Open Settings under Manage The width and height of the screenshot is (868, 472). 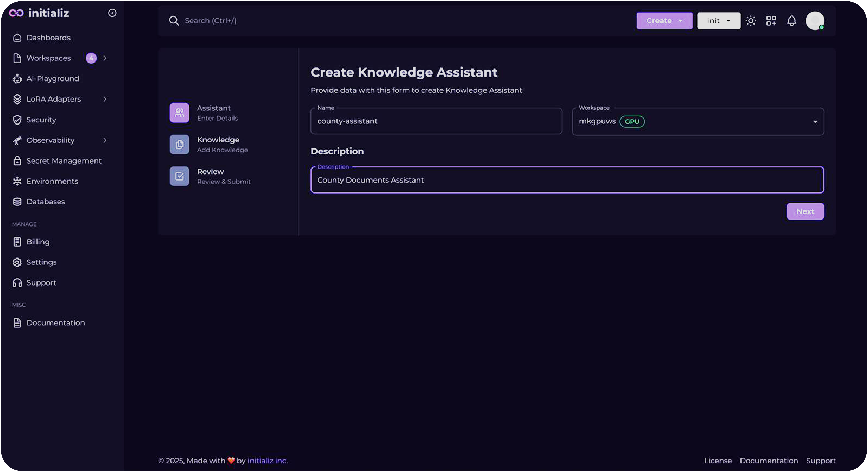click(41, 262)
